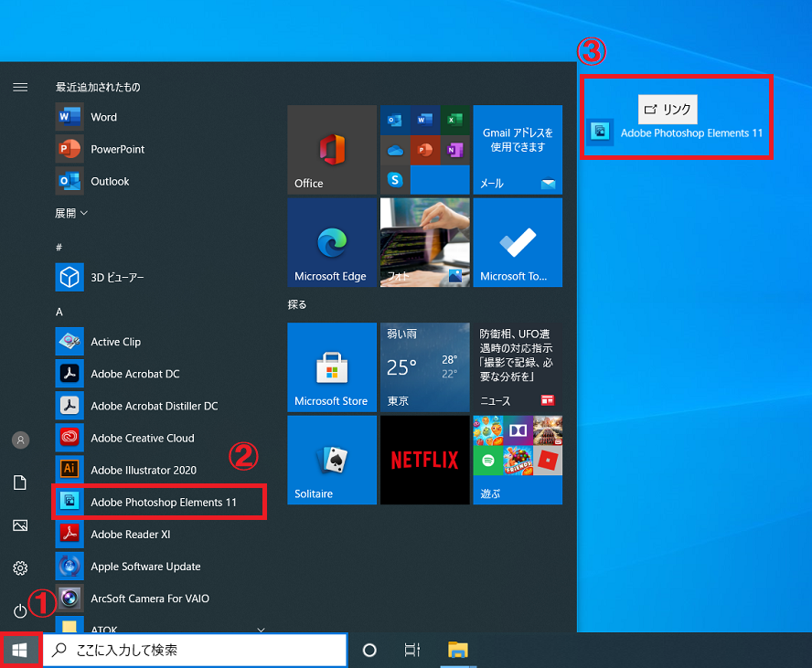Open Word in the Office apps tile

[425, 120]
